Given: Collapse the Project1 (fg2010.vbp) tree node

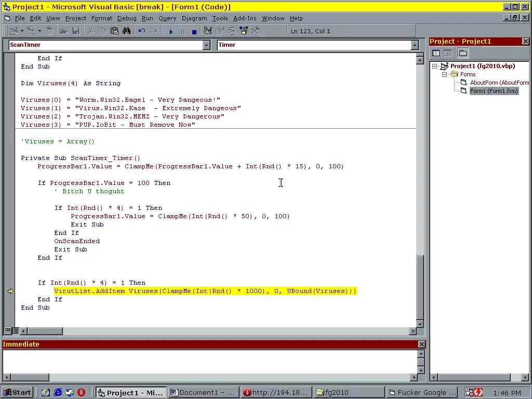Looking at the screenshot, I should coord(435,66).
